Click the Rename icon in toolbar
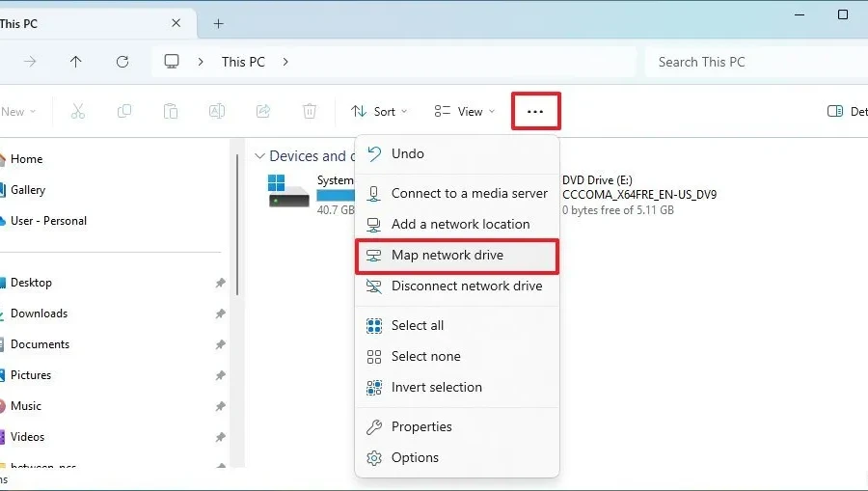868x491 pixels. [x=217, y=111]
